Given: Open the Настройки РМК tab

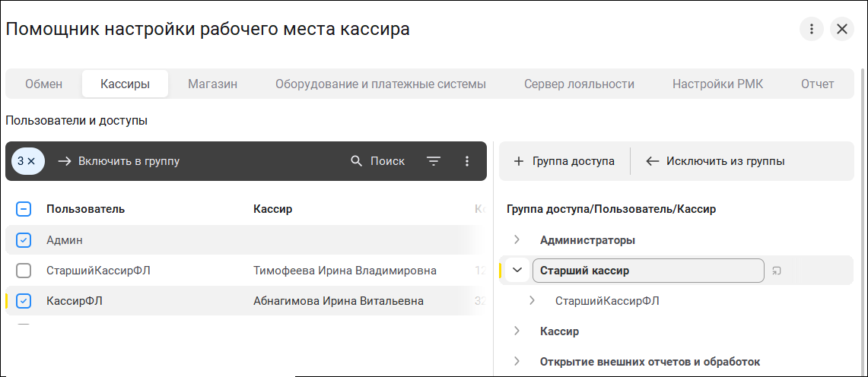Looking at the screenshot, I should pos(717,84).
